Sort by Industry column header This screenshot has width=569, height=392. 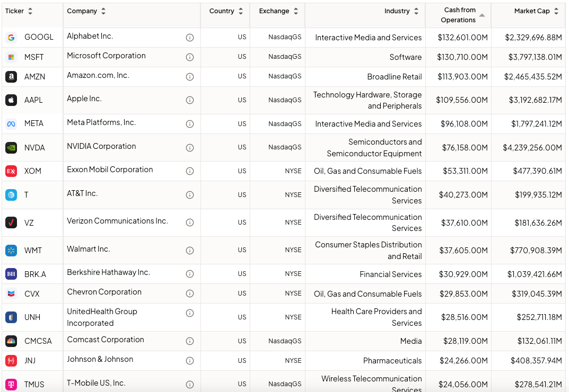(416, 11)
